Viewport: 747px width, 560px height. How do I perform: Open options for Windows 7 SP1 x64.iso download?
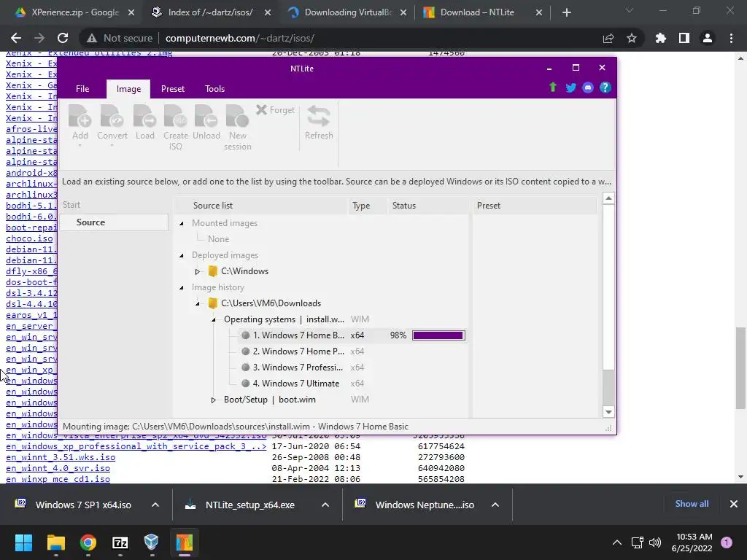click(155, 505)
